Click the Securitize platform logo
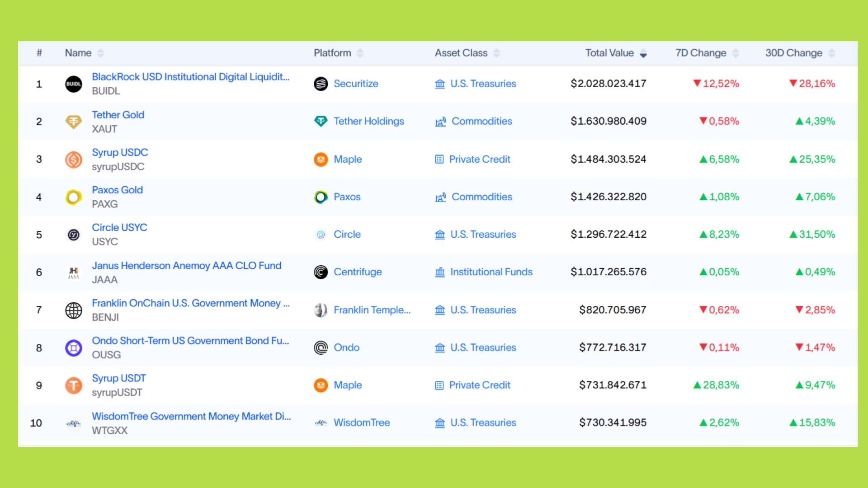The width and height of the screenshot is (868, 488). pyautogui.click(x=321, y=84)
